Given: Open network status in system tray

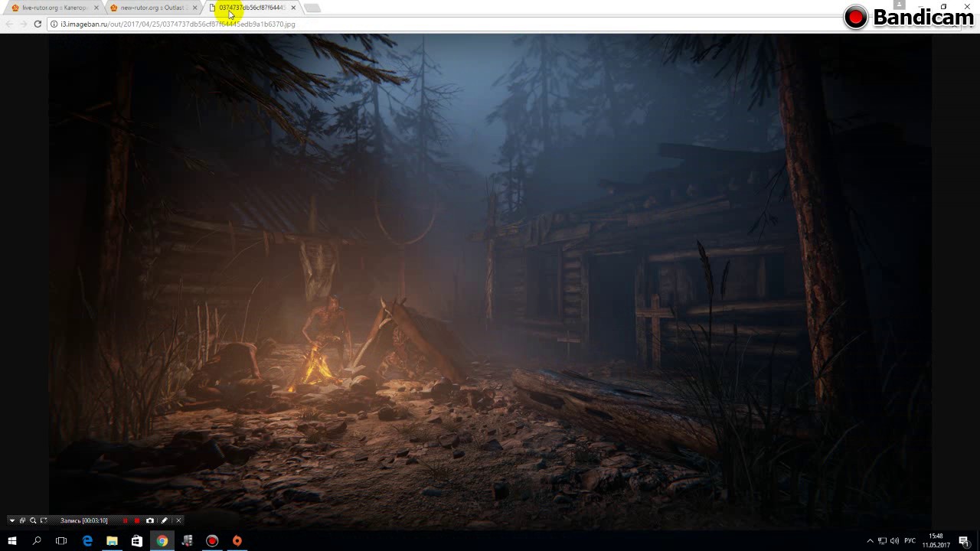Looking at the screenshot, I should [x=882, y=541].
